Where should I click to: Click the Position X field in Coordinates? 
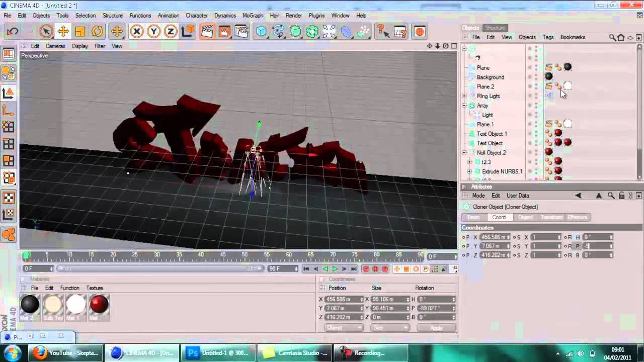coord(344,299)
